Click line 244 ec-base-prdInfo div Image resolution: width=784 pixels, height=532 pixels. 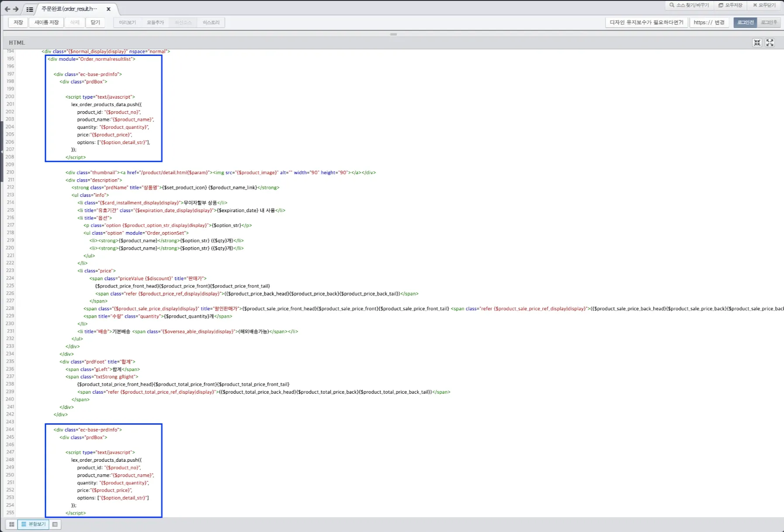(88, 430)
